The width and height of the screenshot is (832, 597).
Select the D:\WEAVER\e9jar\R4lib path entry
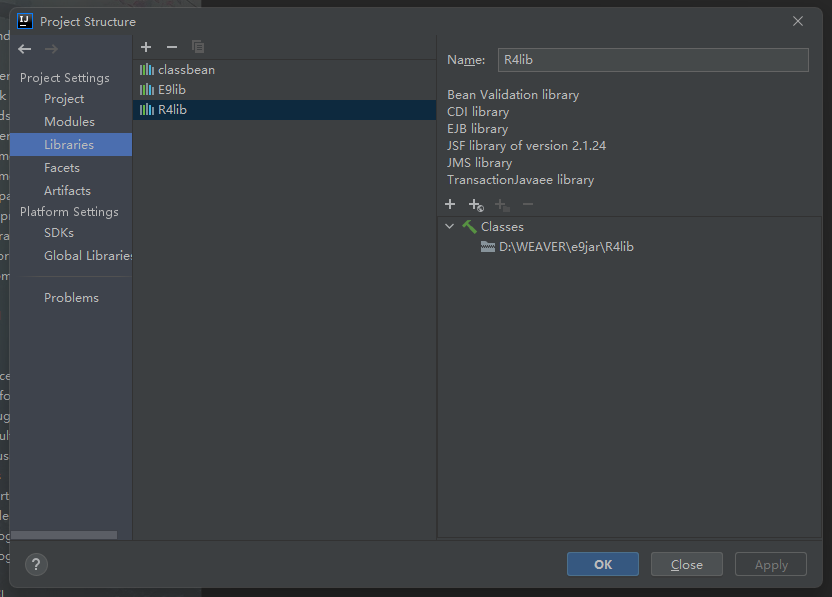pyautogui.click(x=566, y=247)
